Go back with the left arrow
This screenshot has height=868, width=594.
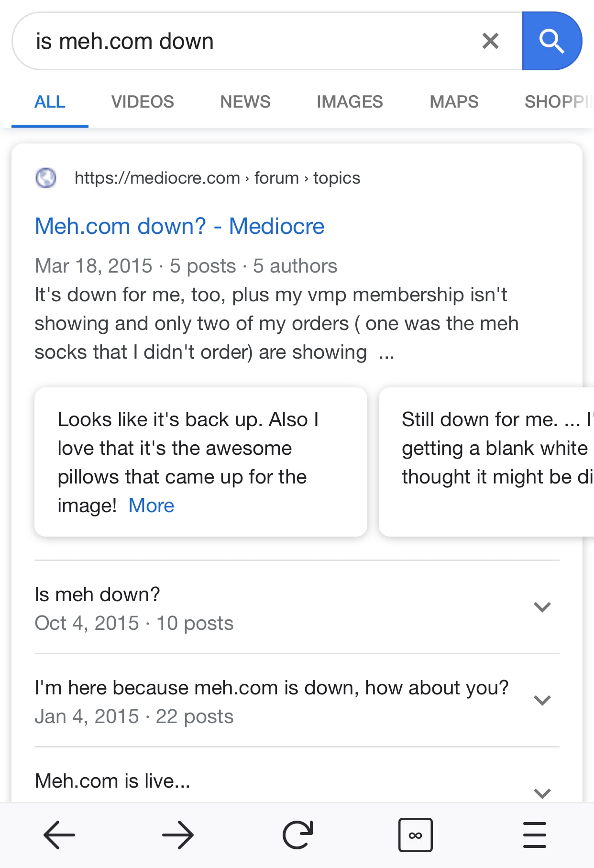tap(59, 835)
